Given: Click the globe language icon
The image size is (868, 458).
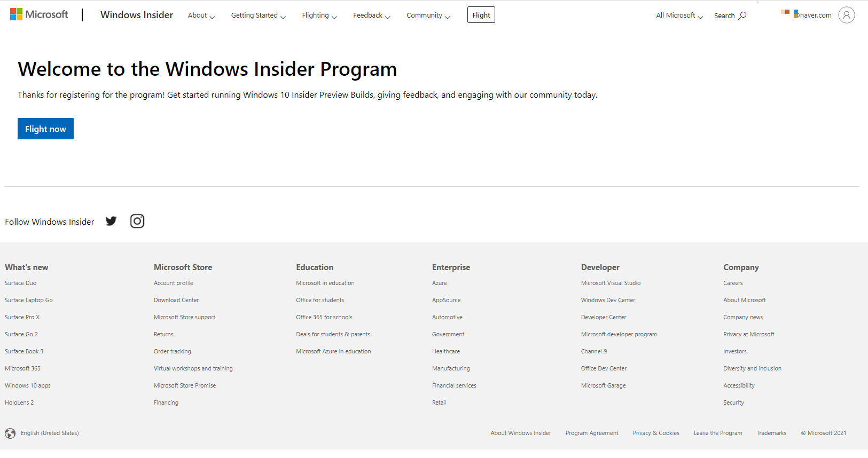Looking at the screenshot, I should coord(10,433).
